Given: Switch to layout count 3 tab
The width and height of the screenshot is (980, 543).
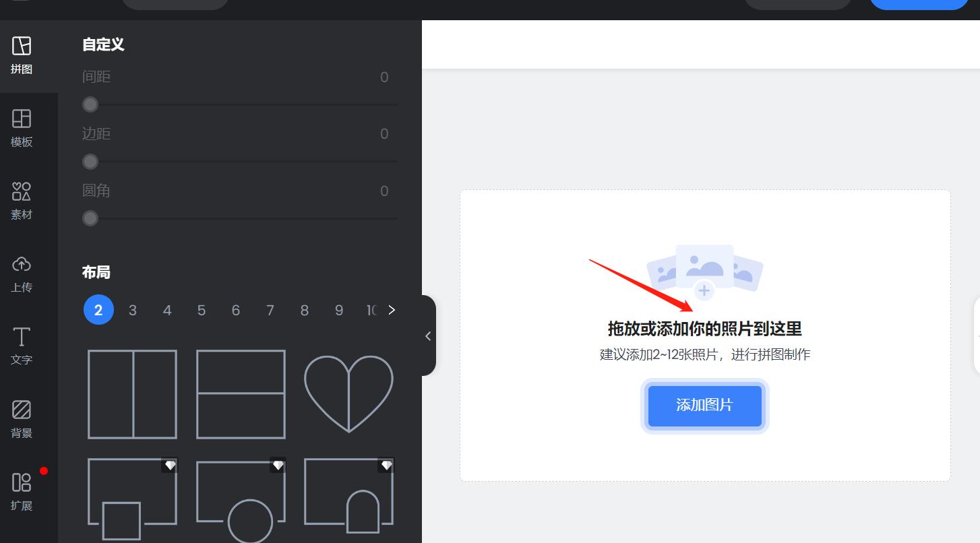Looking at the screenshot, I should pyautogui.click(x=132, y=310).
